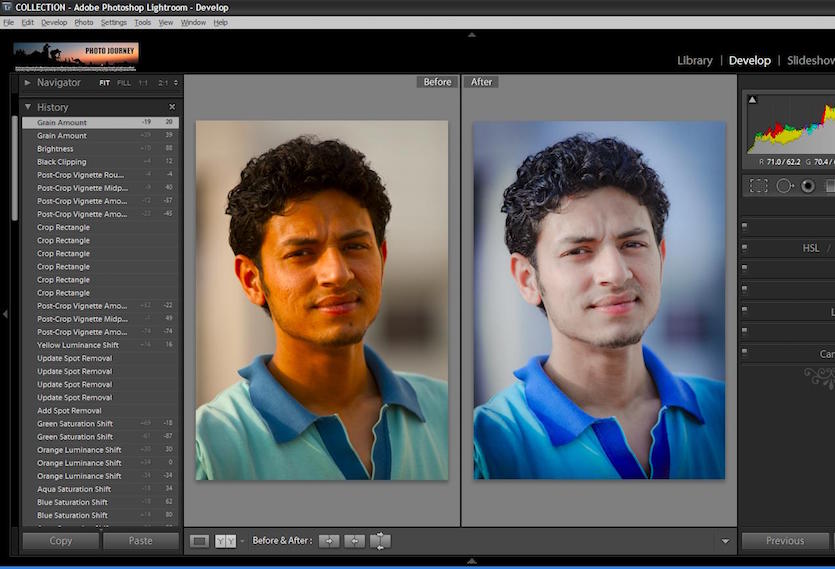This screenshot has width=835, height=569.
Task: Switch to the Library module
Action: pos(695,61)
